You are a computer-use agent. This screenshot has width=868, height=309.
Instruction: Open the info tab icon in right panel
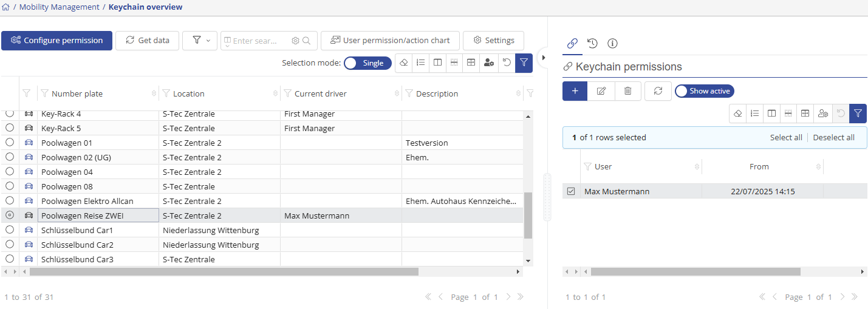tap(612, 43)
